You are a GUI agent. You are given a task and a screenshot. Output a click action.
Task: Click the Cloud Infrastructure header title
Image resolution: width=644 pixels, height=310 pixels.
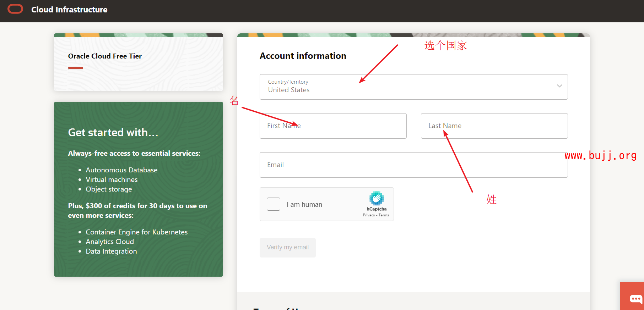69,10
